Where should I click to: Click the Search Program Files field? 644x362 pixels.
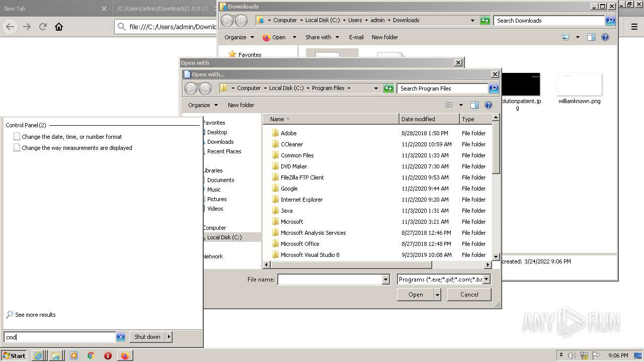[x=443, y=88]
